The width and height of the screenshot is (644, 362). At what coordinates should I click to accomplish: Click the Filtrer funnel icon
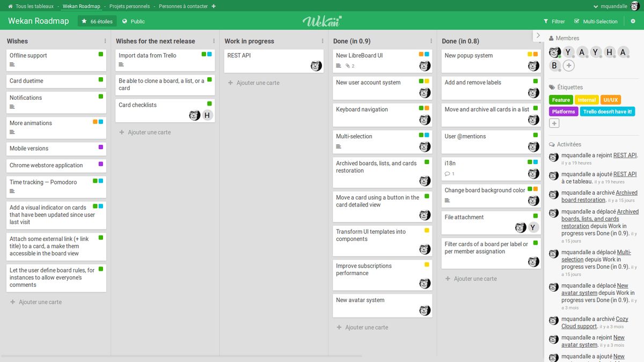coord(546,21)
